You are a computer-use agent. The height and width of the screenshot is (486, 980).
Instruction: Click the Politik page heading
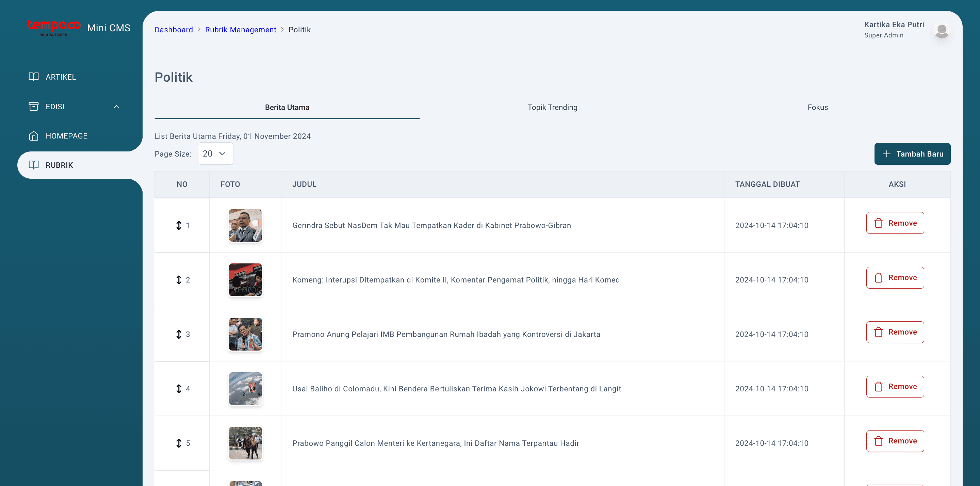[174, 77]
